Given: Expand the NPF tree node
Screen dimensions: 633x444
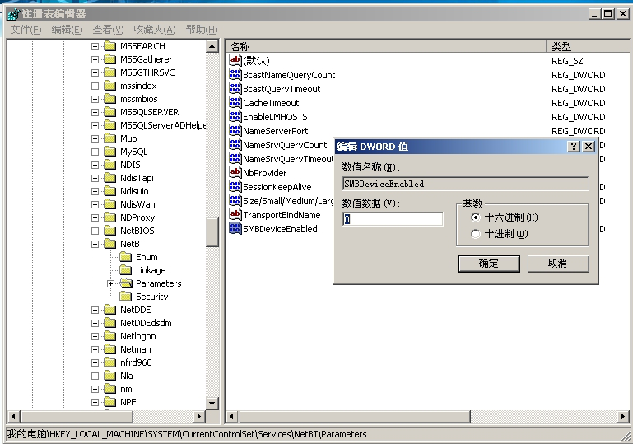Looking at the screenshot, I should click(95, 402).
